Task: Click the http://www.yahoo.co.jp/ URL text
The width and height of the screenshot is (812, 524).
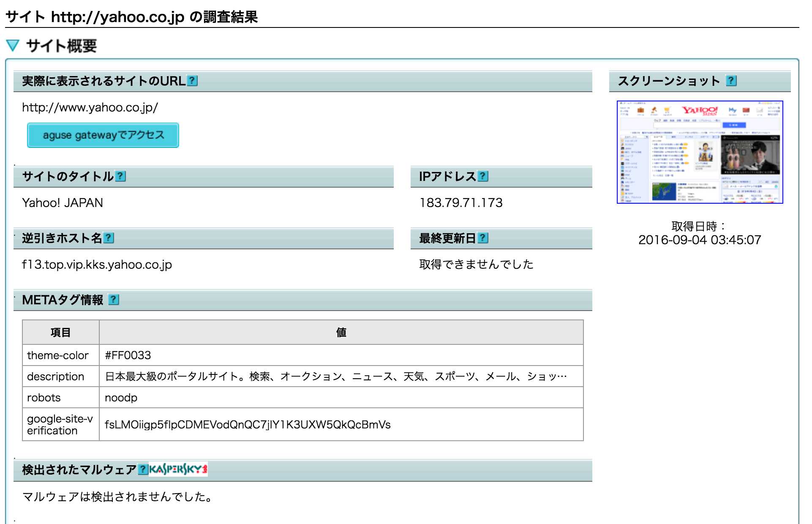Action: [x=90, y=107]
